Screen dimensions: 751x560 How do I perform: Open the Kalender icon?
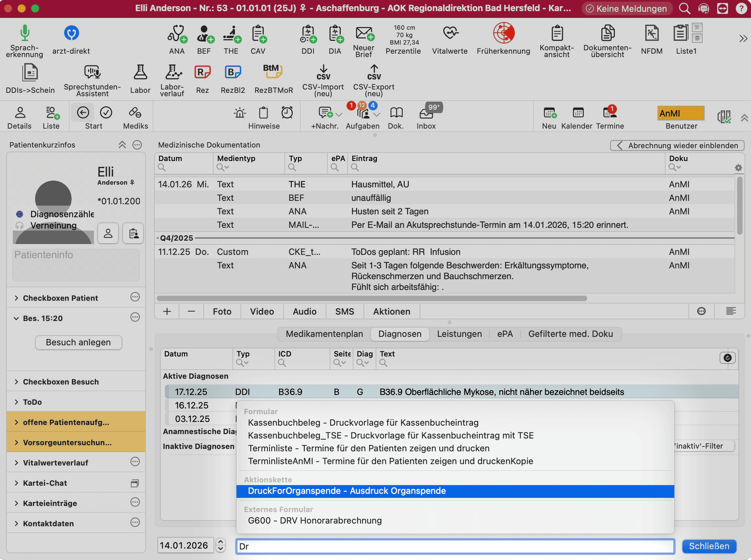(578, 113)
